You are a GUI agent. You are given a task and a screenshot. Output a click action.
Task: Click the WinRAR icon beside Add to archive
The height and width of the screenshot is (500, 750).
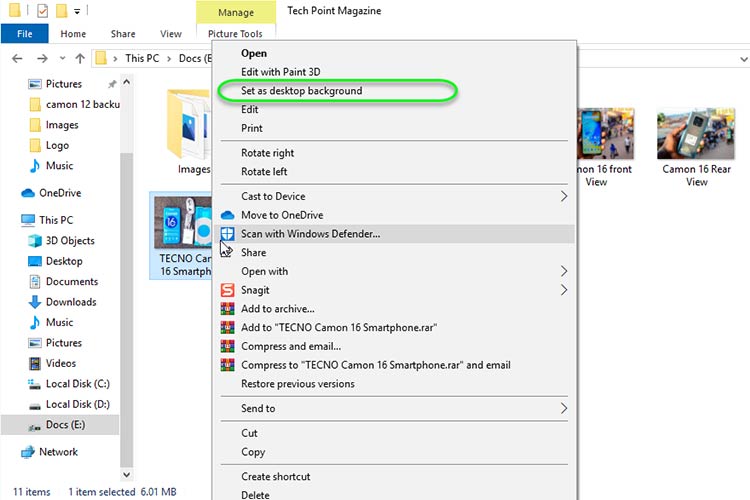point(228,309)
